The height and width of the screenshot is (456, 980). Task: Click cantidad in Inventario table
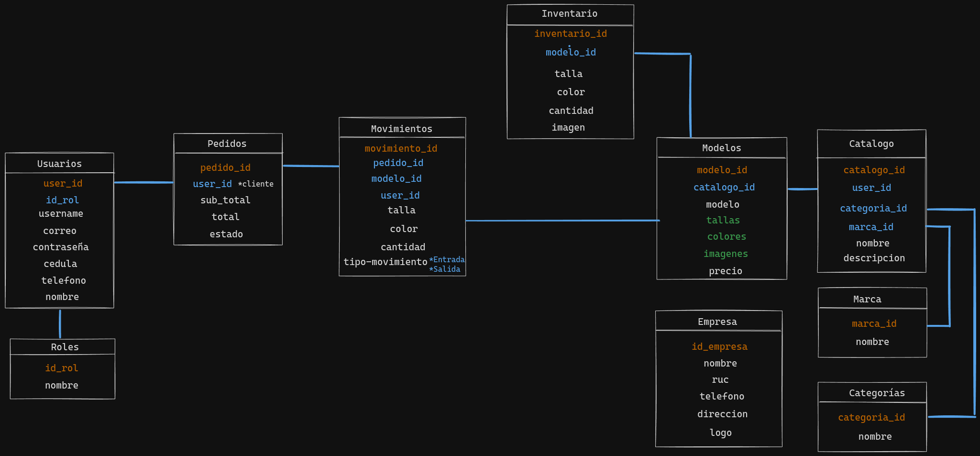(x=571, y=111)
